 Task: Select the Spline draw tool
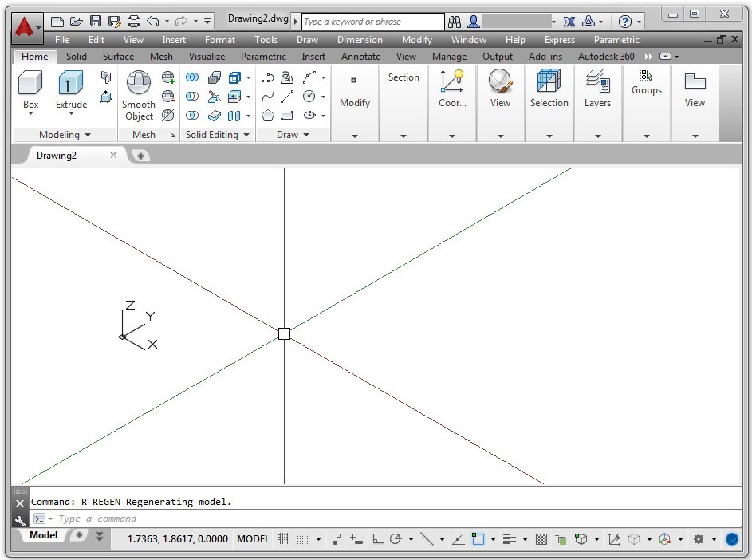[268, 97]
